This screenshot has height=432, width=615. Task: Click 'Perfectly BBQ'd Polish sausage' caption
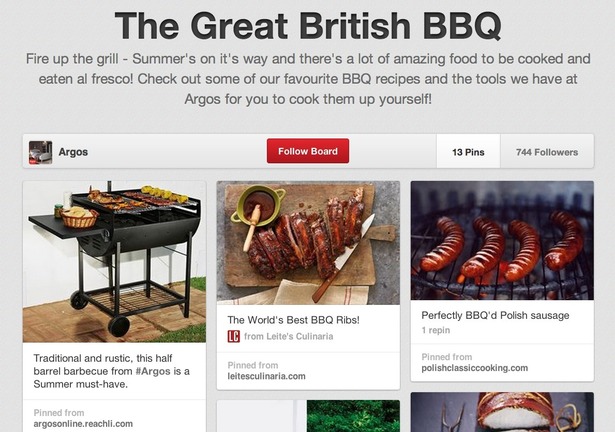tap(495, 315)
